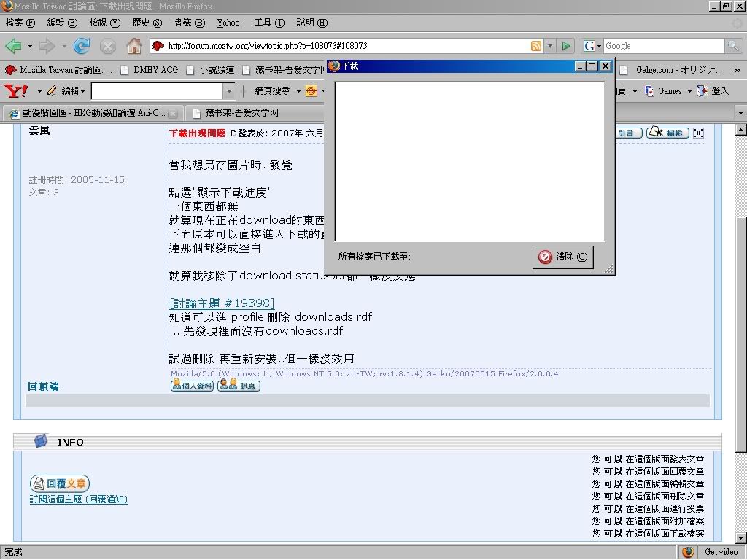Click the forum post 編輯 edit button

click(x=667, y=133)
